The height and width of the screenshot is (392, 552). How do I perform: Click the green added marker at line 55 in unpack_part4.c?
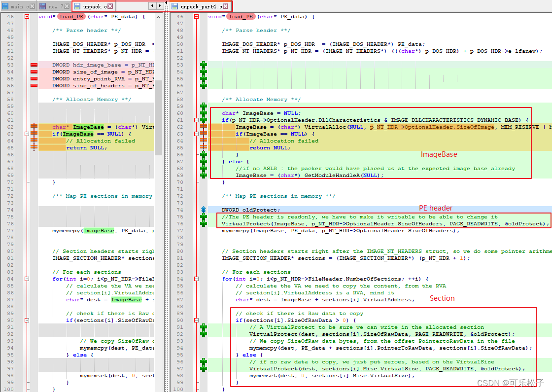[x=204, y=78]
